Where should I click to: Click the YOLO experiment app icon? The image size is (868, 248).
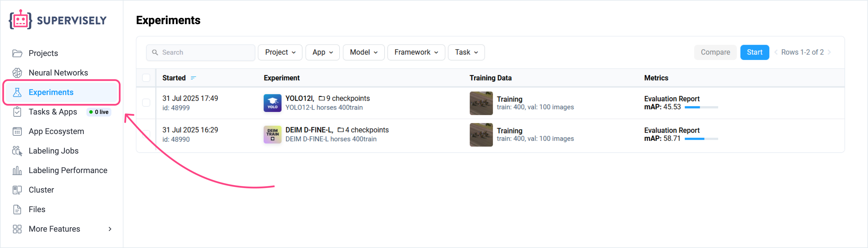pos(272,103)
